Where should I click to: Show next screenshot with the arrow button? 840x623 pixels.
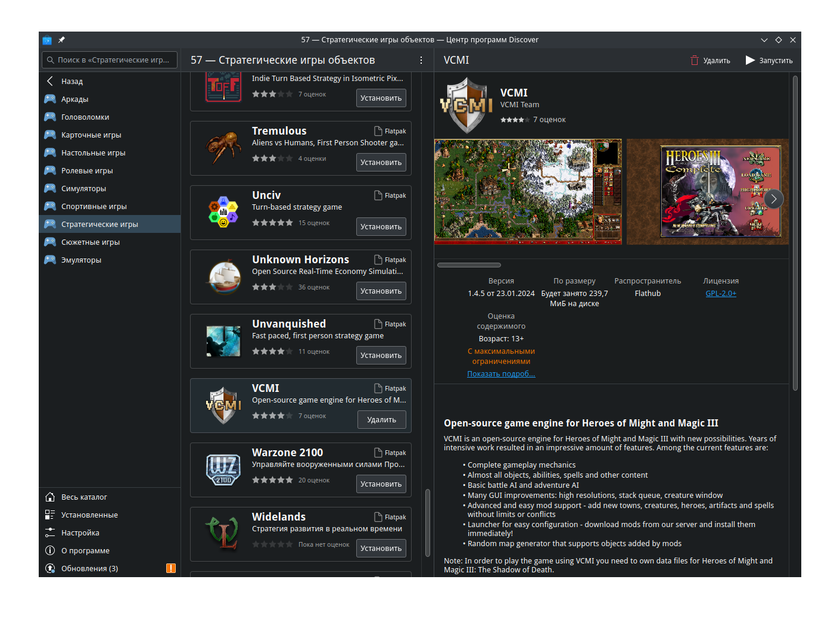[774, 199]
